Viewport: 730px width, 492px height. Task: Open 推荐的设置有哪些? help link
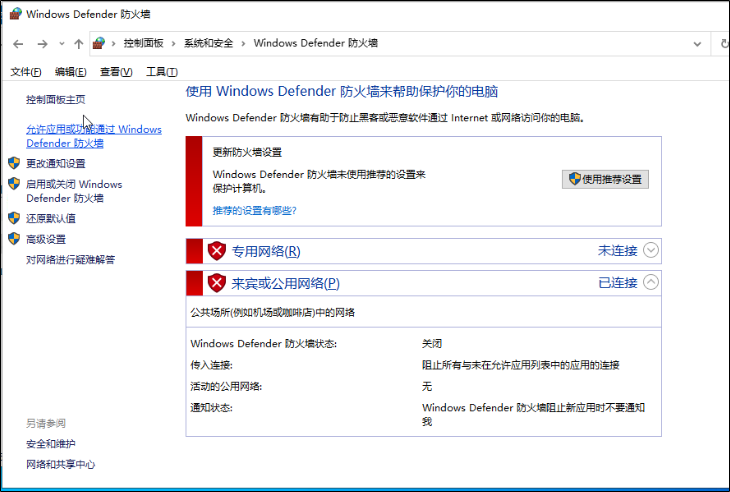coord(254,210)
